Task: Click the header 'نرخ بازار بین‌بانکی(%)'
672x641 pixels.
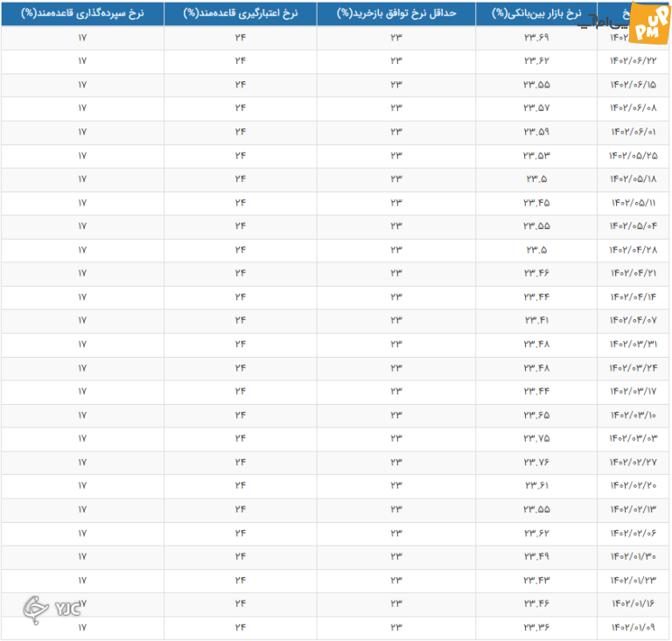Action: 536,13
